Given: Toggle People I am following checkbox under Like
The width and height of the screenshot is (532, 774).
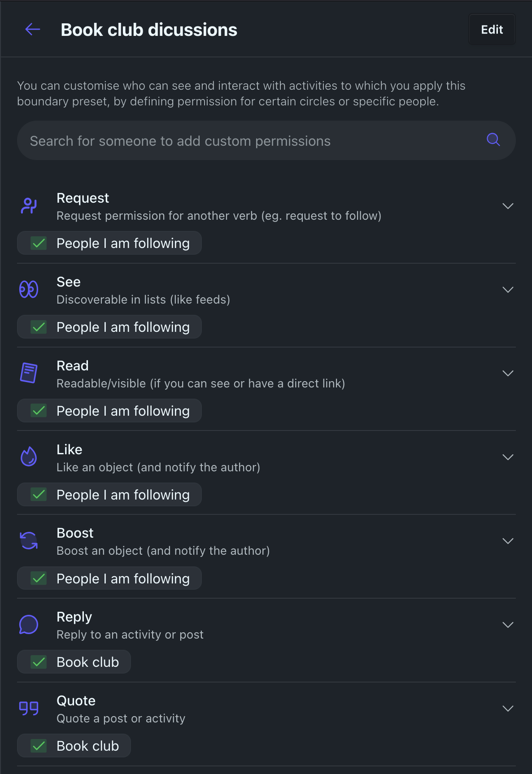Looking at the screenshot, I should [39, 495].
